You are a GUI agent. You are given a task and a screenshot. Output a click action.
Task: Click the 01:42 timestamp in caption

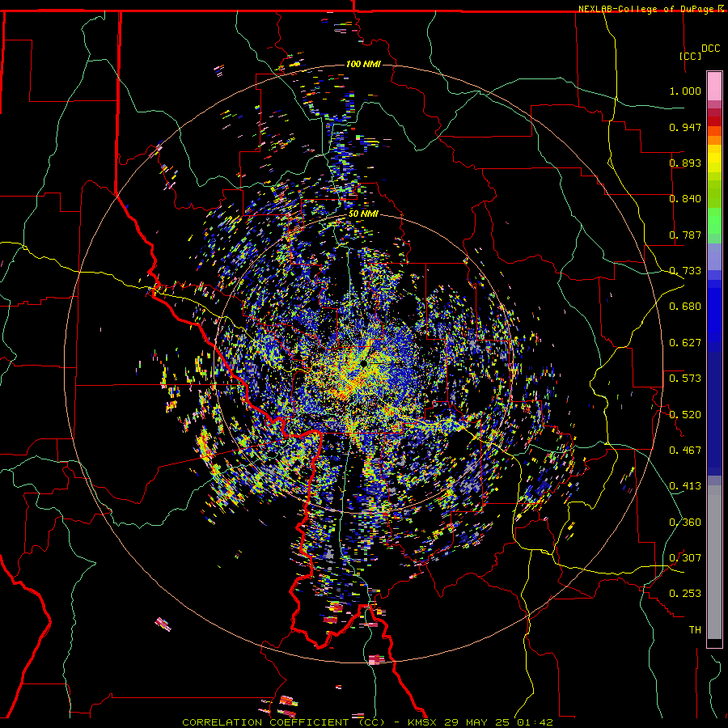pyautogui.click(x=535, y=722)
